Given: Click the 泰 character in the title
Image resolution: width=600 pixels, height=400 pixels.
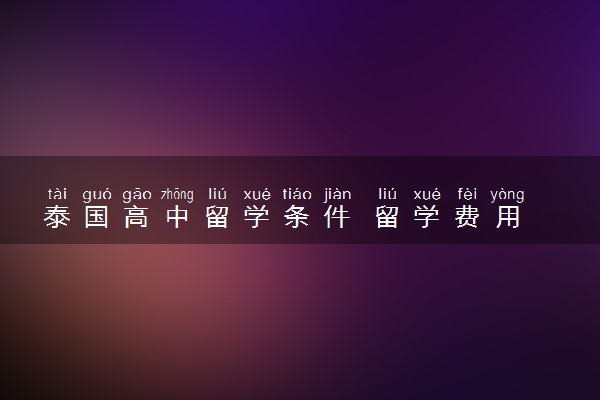Looking at the screenshot, I should click(57, 217).
